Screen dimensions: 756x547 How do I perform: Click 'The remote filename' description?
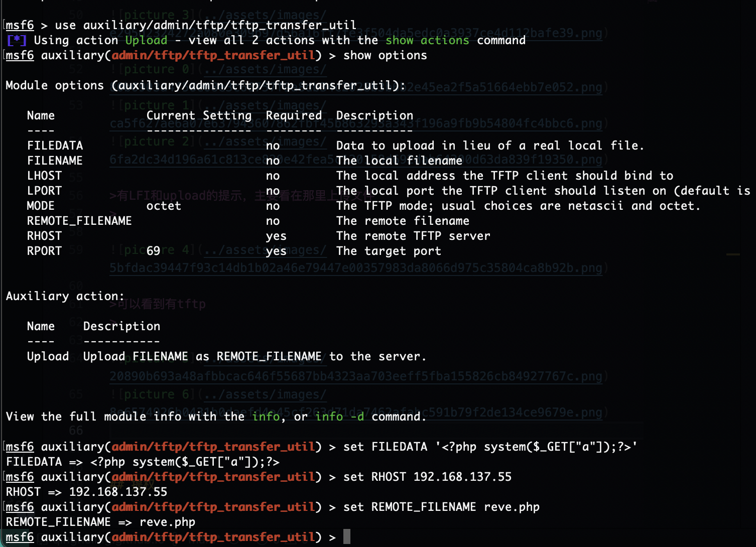(403, 221)
